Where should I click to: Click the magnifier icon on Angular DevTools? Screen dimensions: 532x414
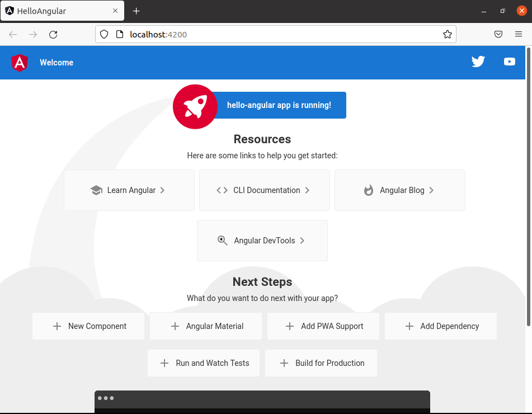(222, 240)
